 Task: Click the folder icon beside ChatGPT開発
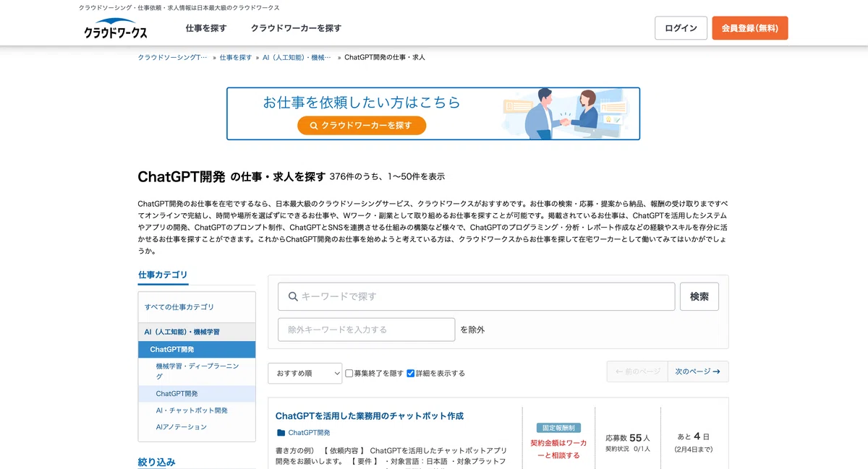point(281,433)
